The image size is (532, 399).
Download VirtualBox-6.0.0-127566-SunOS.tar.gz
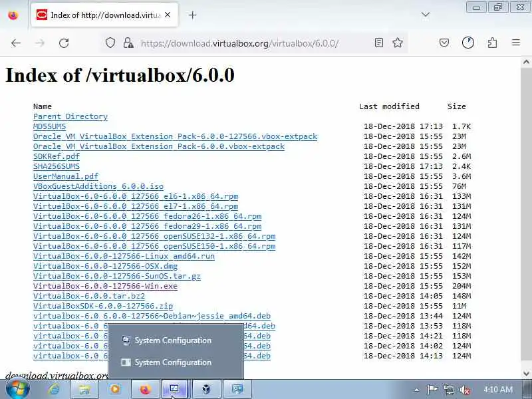pyautogui.click(x=117, y=276)
